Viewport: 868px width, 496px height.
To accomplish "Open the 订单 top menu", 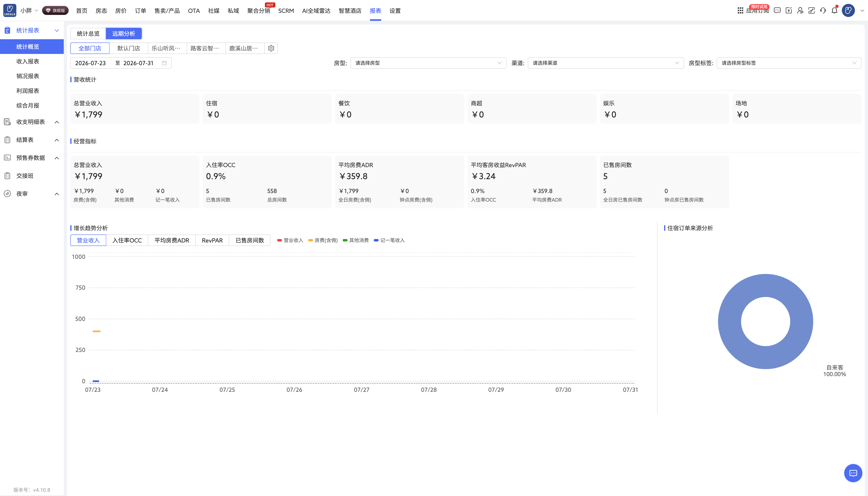I will pos(140,11).
